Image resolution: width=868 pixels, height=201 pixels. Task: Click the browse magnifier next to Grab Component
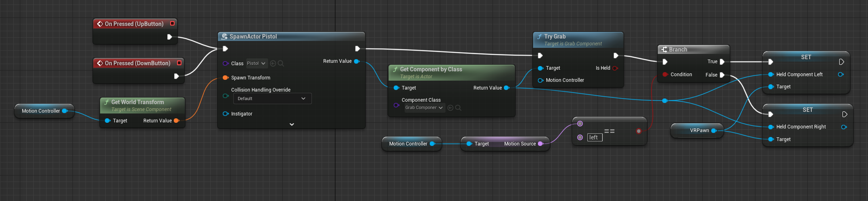coord(458,108)
